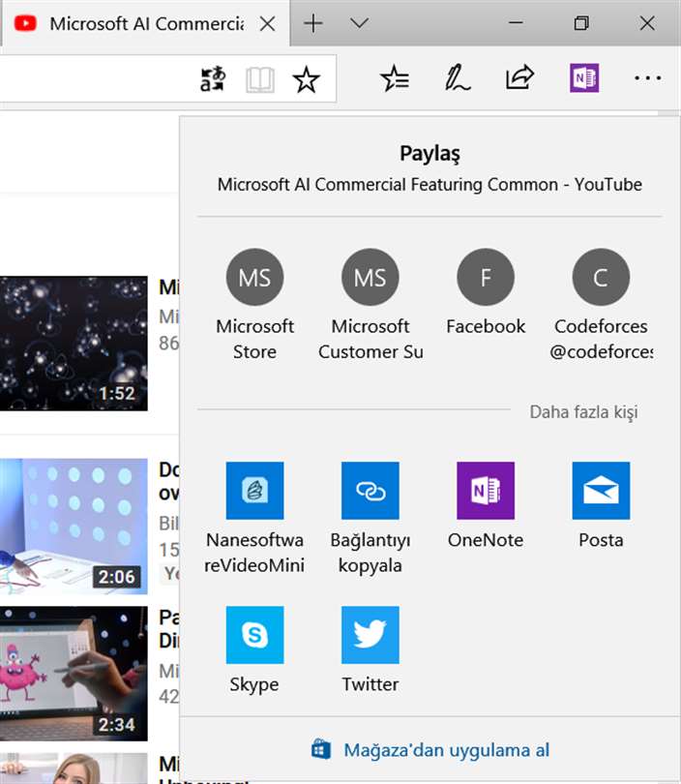Click Daha fazla kişi link
The image size is (681, 784).
(583, 412)
